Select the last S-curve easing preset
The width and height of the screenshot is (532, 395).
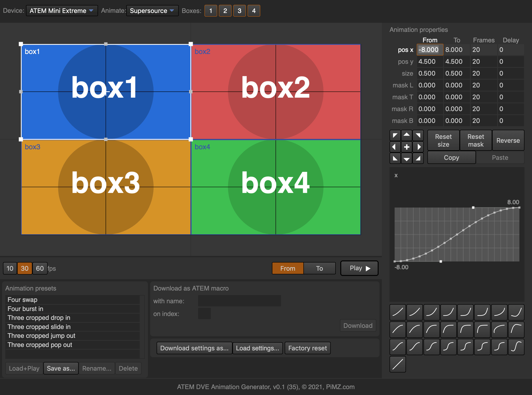click(x=516, y=347)
